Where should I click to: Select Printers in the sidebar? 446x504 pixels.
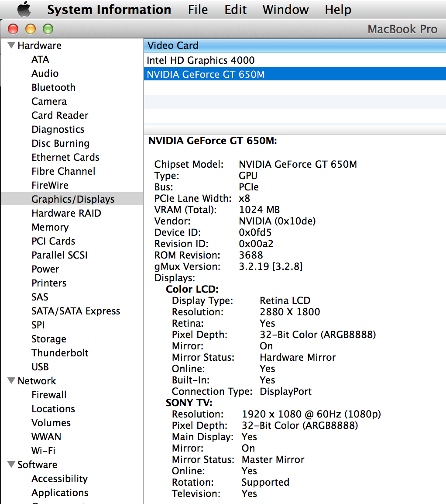[49, 283]
